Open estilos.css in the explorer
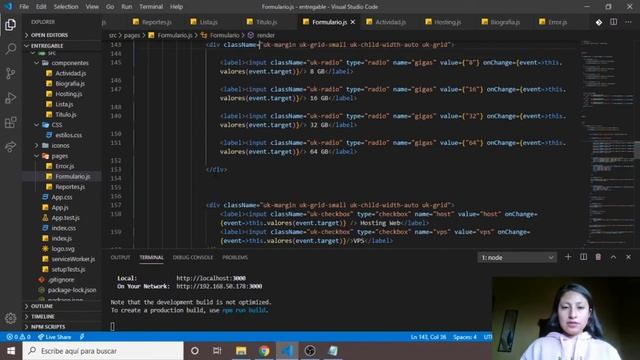This screenshot has height=360, width=640. tap(69, 135)
